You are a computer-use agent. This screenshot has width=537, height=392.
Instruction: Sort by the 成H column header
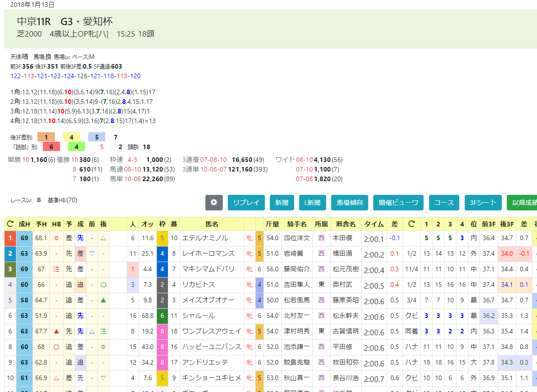click(x=24, y=224)
